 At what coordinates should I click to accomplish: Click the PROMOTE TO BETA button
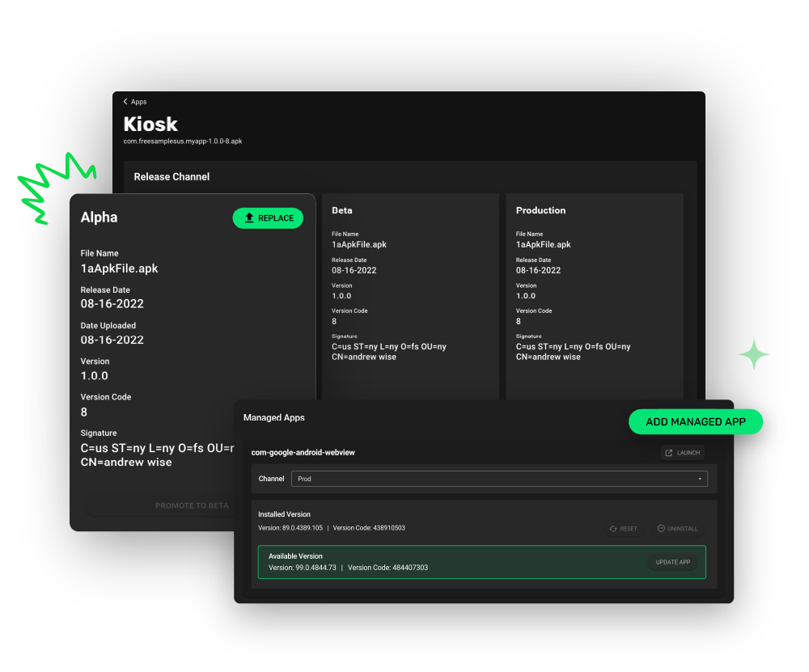tap(192, 505)
